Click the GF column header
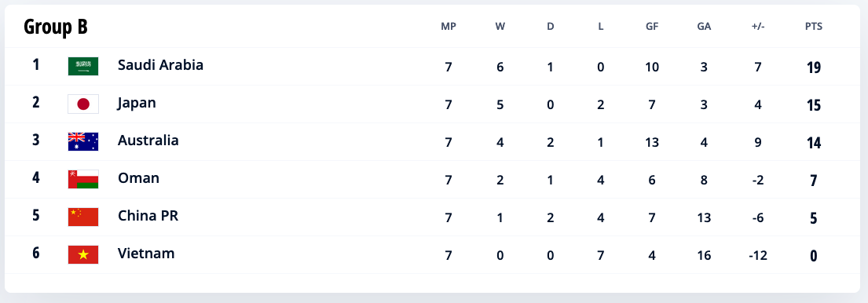 [652, 27]
